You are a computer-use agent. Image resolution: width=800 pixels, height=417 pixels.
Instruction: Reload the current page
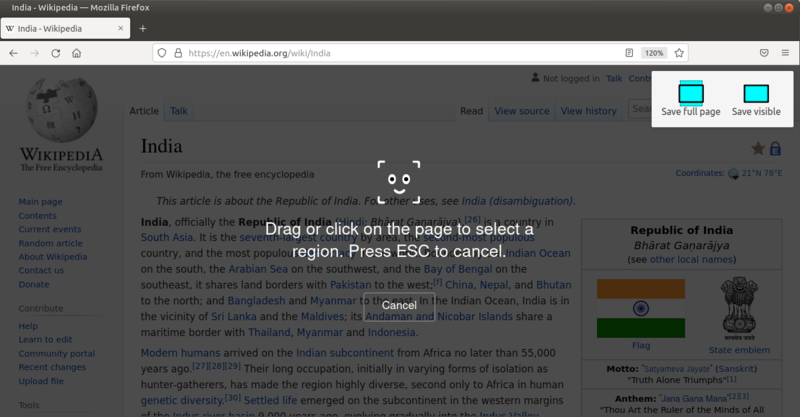pyautogui.click(x=56, y=53)
